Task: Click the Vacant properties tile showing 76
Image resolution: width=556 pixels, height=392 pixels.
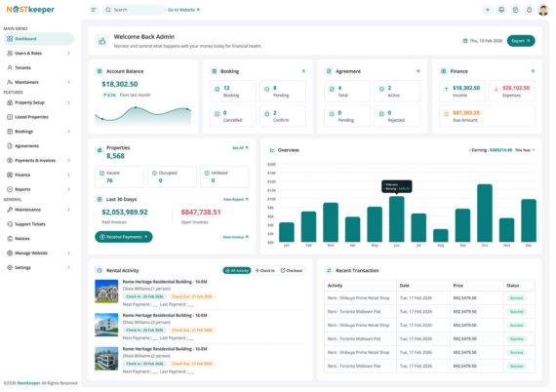Action: tap(120, 176)
